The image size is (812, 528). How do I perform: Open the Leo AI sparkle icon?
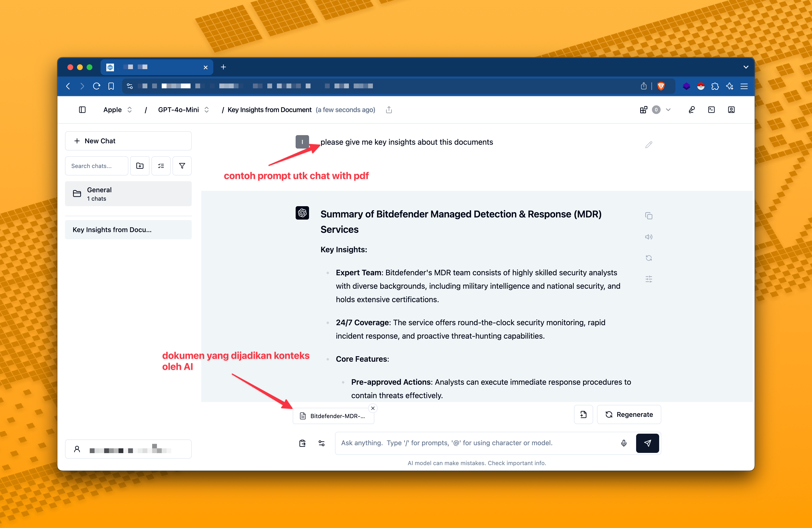pyautogui.click(x=729, y=86)
